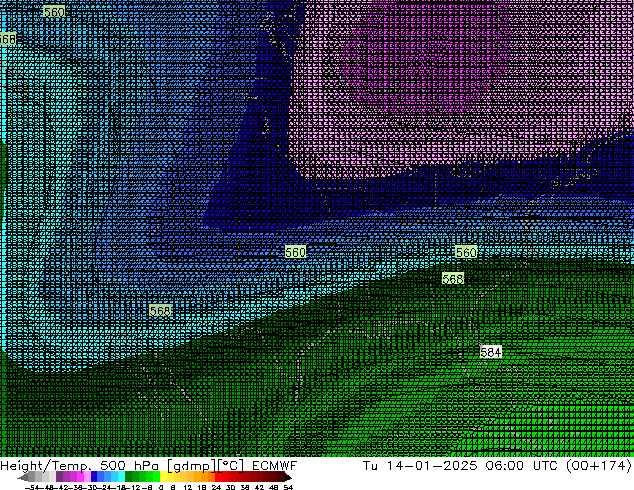Click the dark maroon right arrow of legend

288,477
